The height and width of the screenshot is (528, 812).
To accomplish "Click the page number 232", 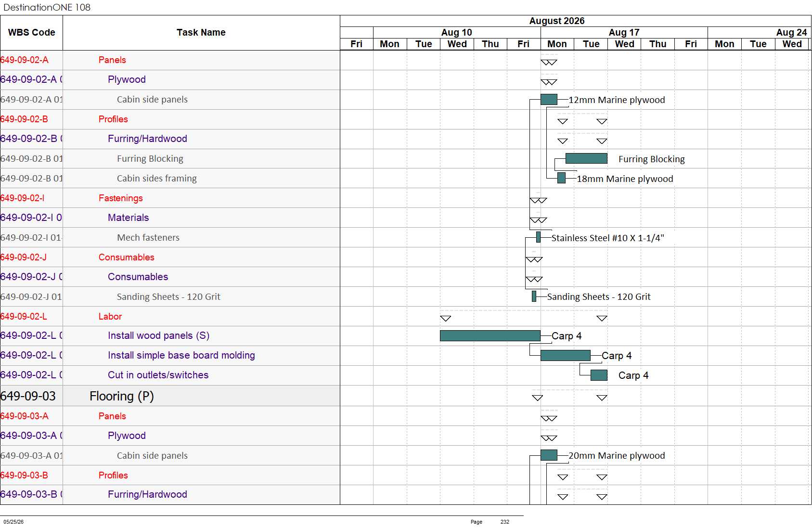I will (x=504, y=522).
